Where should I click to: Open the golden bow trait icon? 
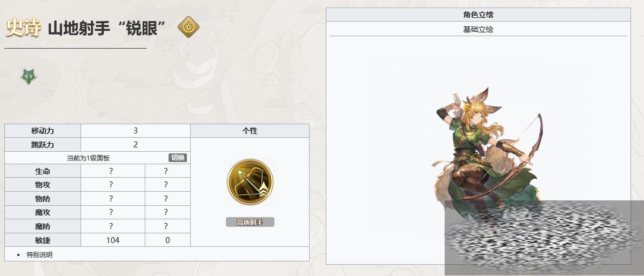tap(250, 182)
